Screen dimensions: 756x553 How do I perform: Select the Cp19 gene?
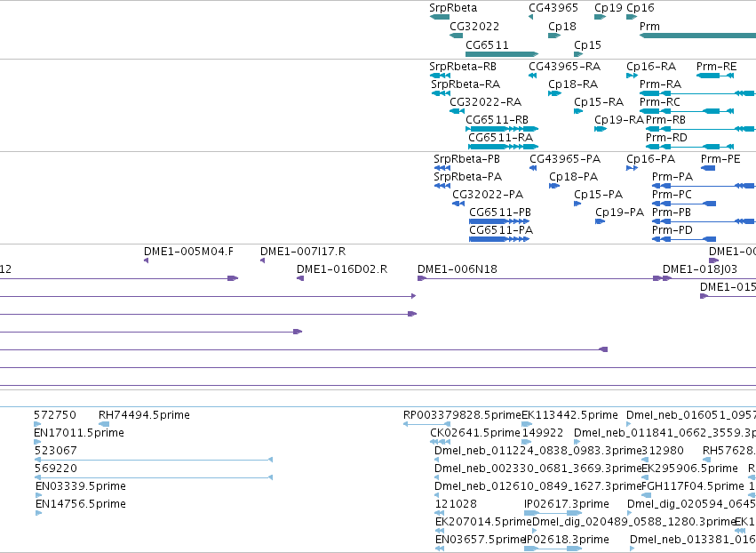(600, 17)
